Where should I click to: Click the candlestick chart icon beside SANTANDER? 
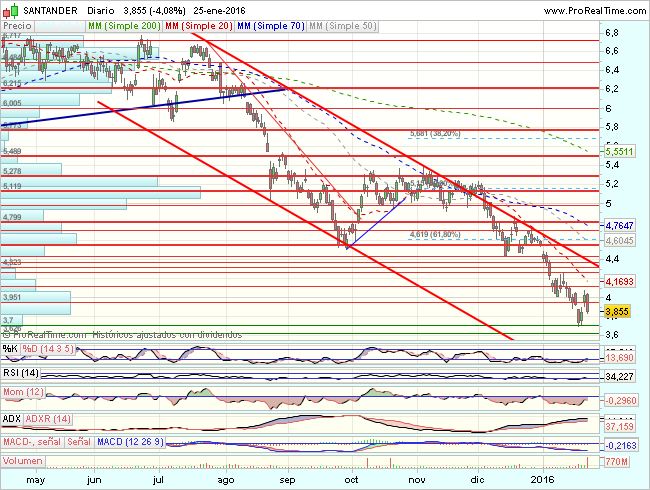coord(10,11)
